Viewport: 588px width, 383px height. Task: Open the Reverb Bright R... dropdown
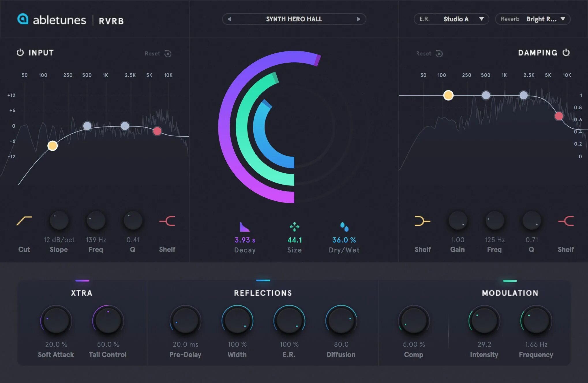532,19
